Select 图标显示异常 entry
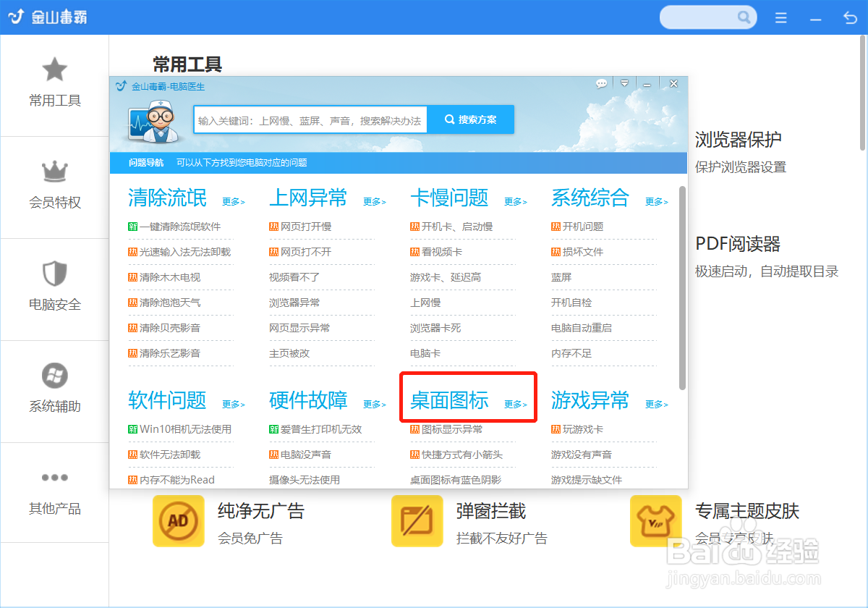The height and width of the screenshot is (608, 868). click(452, 429)
